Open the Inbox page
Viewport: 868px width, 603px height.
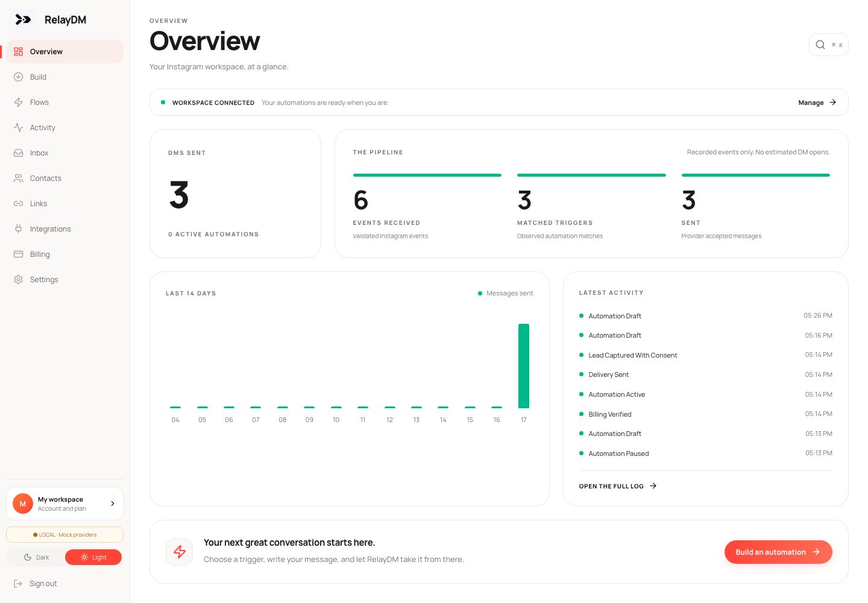(65, 153)
